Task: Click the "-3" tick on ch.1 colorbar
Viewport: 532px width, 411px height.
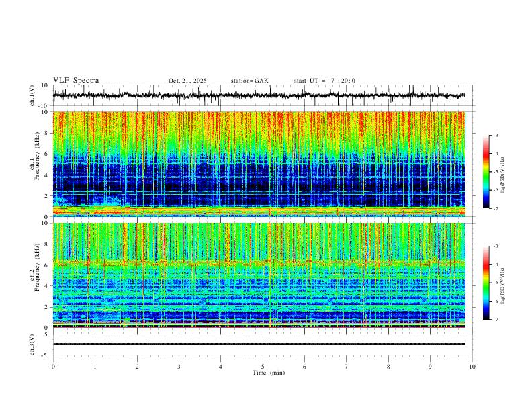Action: [x=496, y=135]
